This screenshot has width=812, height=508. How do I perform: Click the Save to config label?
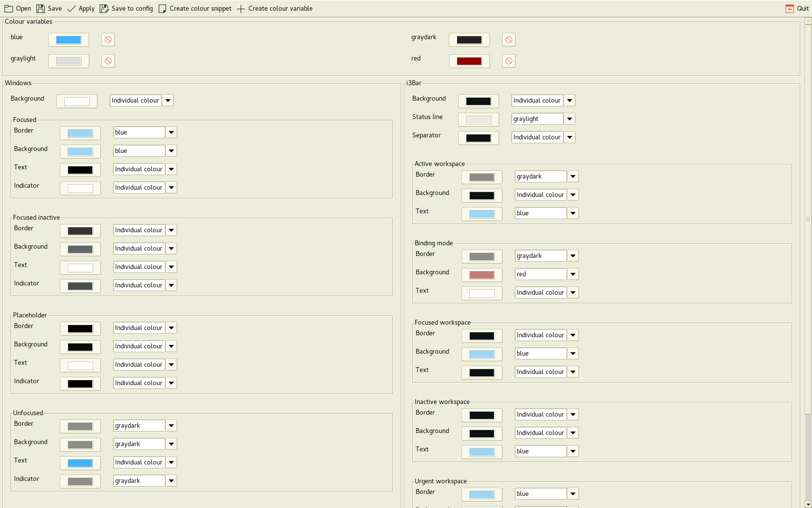[132, 9]
